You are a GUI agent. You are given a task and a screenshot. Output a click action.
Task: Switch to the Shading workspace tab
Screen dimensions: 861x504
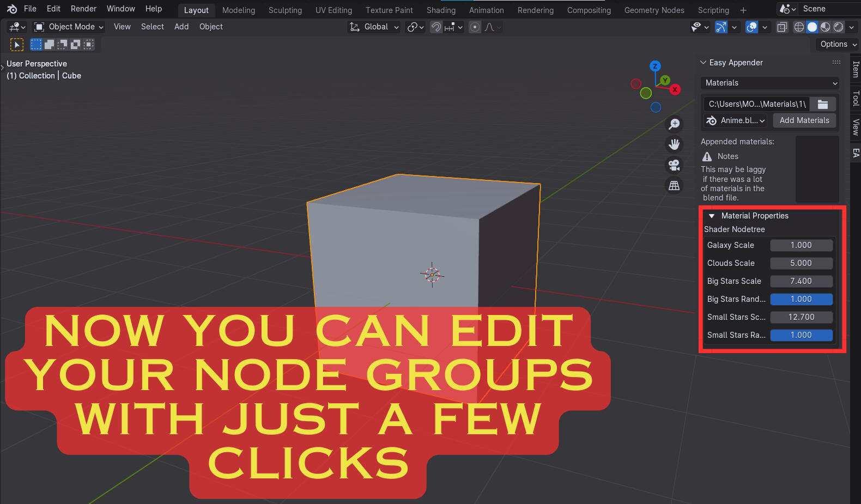click(441, 10)
